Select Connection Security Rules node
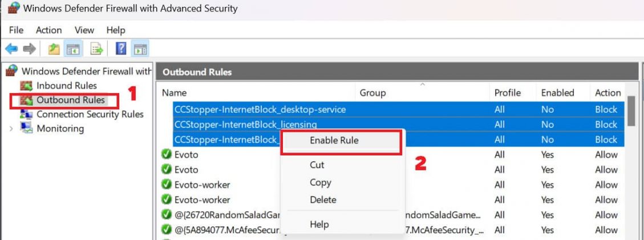The height and width of the screenshot is (240, 644). pyautogui.click(x=90, y=114)
